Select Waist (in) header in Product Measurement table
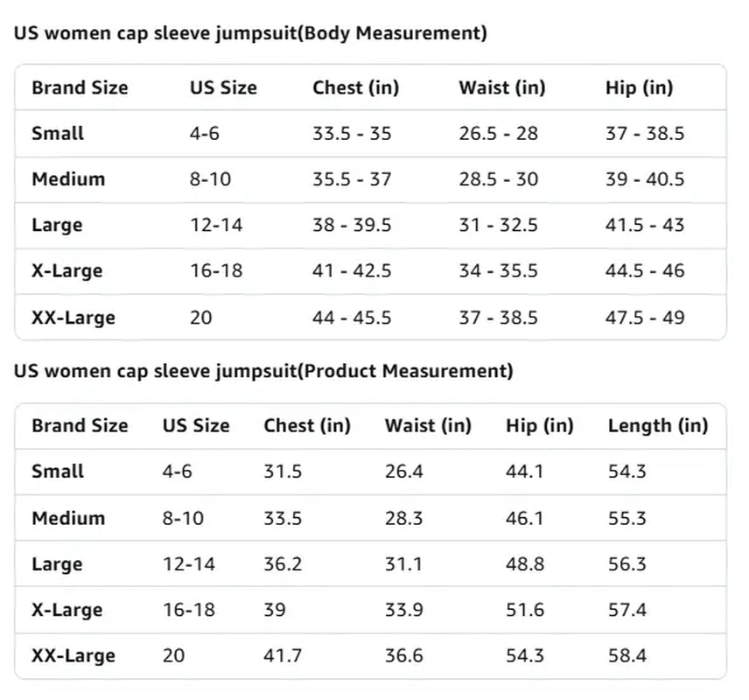749x700 pixels. point(428,426)
